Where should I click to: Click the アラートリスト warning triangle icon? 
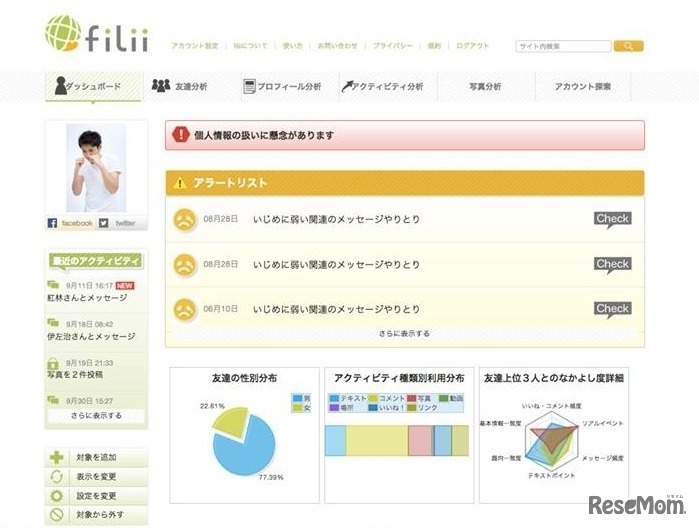(x=180, y=183)
